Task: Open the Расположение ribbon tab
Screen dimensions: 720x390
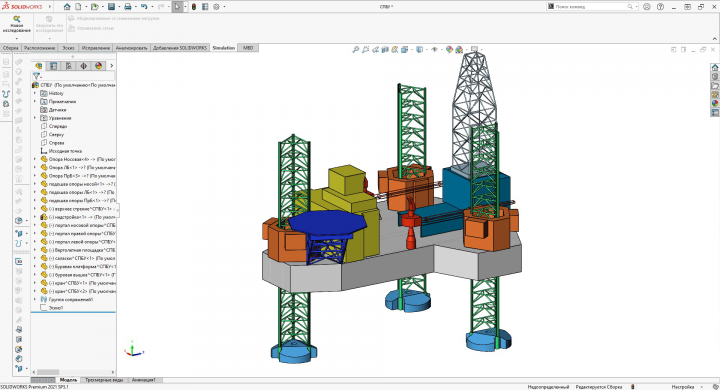Action: (39, 48)
